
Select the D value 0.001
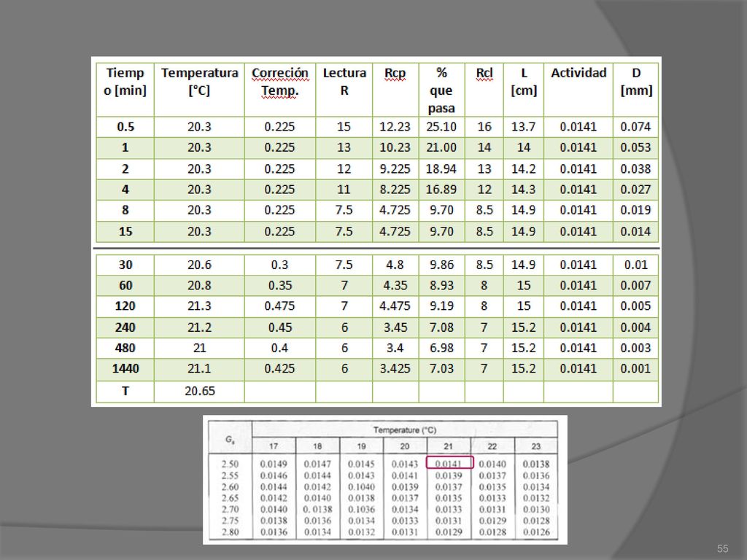[x=635, y=368]
